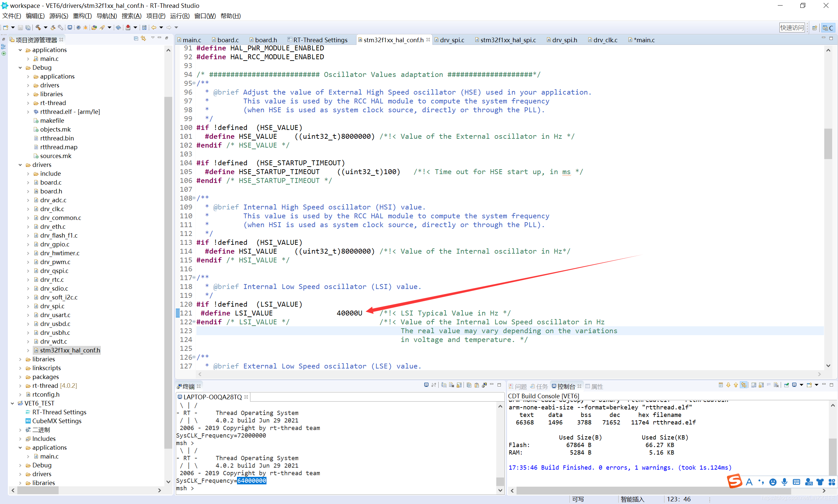Open the 搜索(A) menu
Image resolution: width=838 pixels, height=504 pixels.
132,16
